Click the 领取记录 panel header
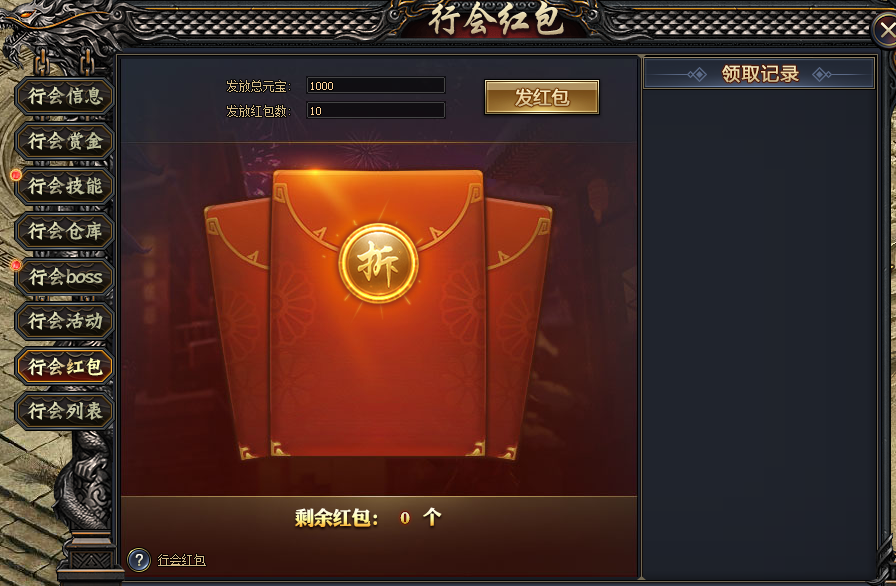Viewport: 896px width, 586px height. 759,74
